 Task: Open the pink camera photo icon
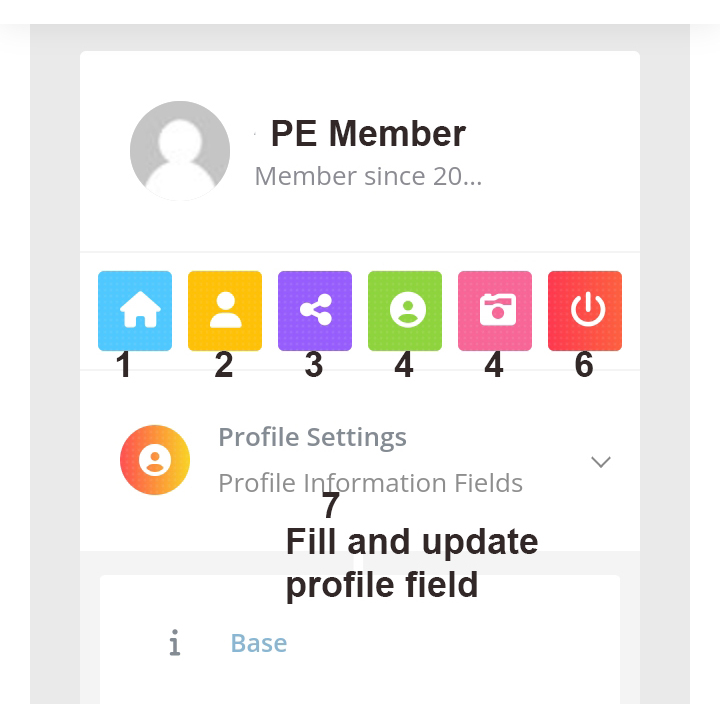click(495, 311)
